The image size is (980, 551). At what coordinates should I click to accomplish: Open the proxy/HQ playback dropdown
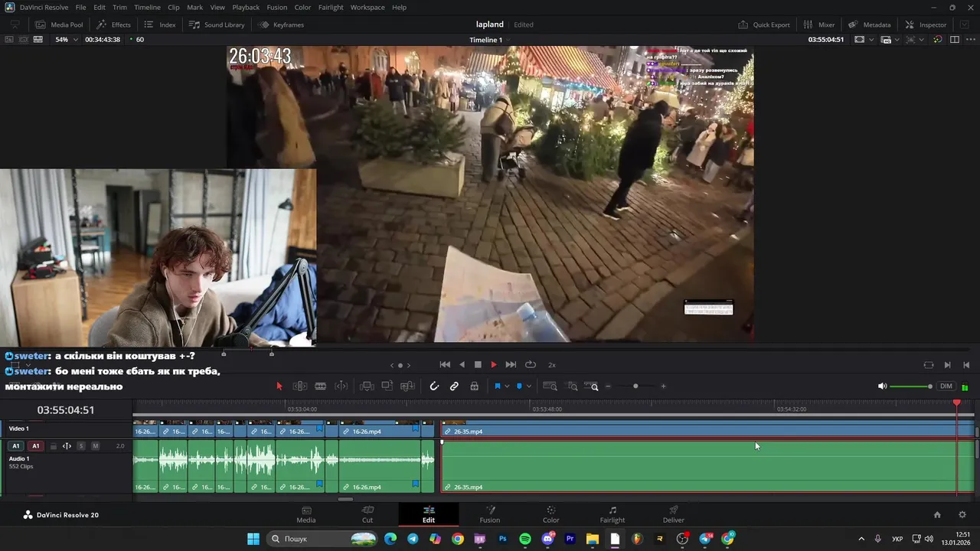(x=890, y=39)
